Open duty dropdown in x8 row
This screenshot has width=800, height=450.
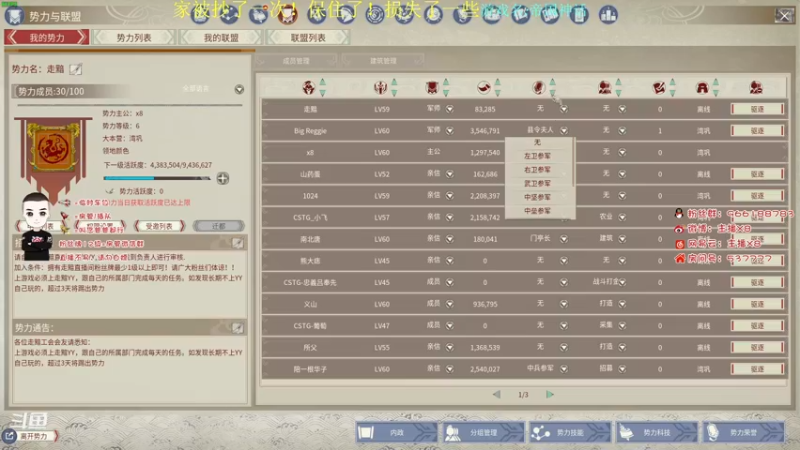622,152
